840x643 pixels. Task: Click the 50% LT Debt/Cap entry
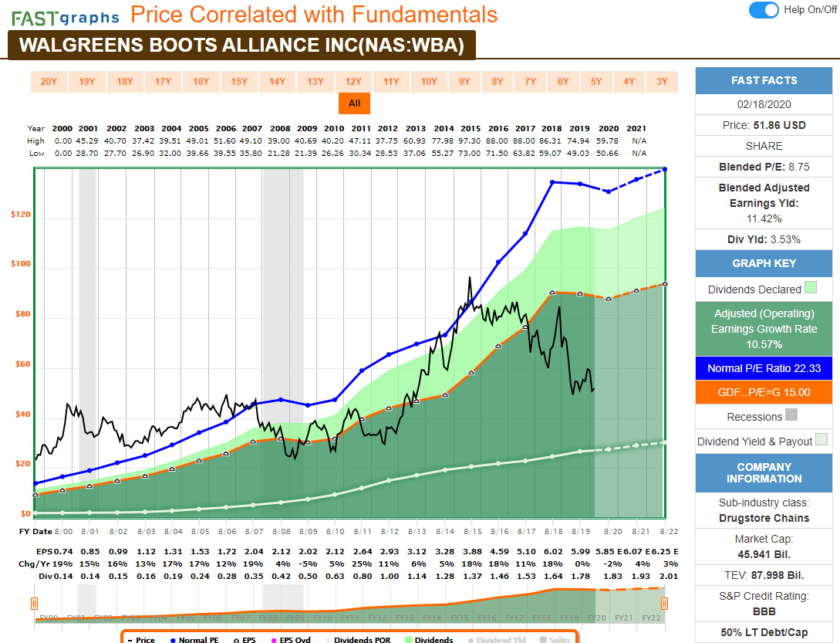[x=764, y=632]
